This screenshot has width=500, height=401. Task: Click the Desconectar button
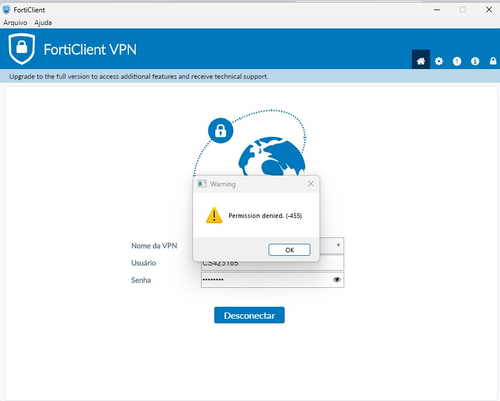coord(249,315)
